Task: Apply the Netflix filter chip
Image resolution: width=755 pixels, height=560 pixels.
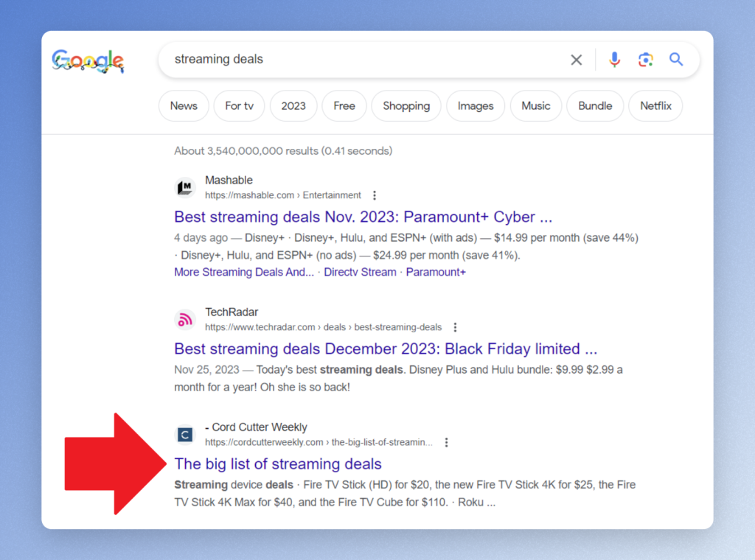Action: [x=655, y=106]
